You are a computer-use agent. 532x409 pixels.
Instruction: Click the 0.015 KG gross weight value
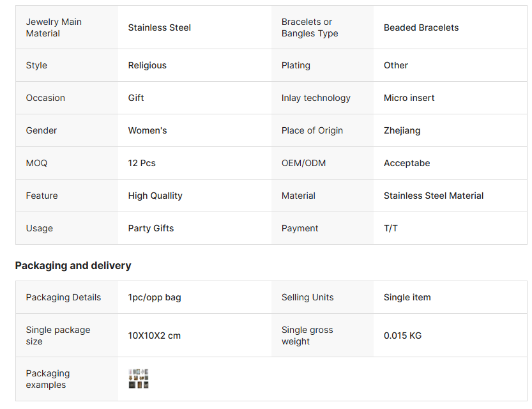click(402, 336)
